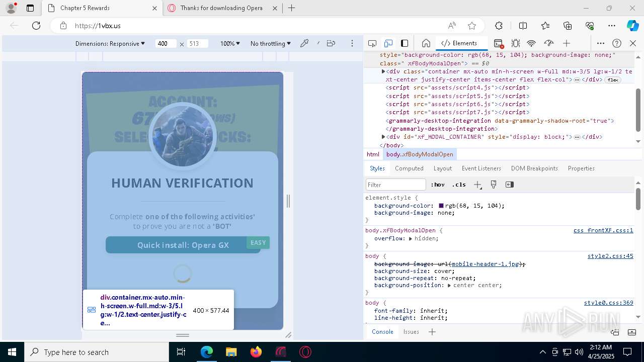Open the Console drawer tab

(382, 332)
